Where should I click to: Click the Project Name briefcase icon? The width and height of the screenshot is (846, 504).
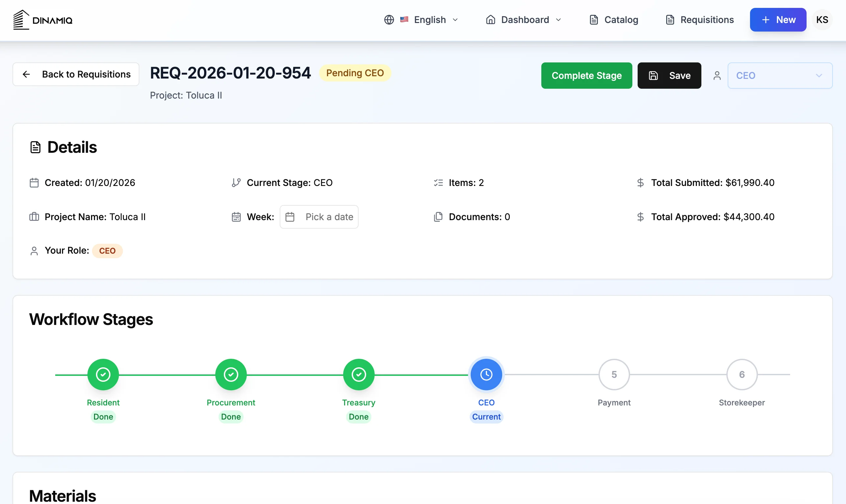[x=34, y=217]
